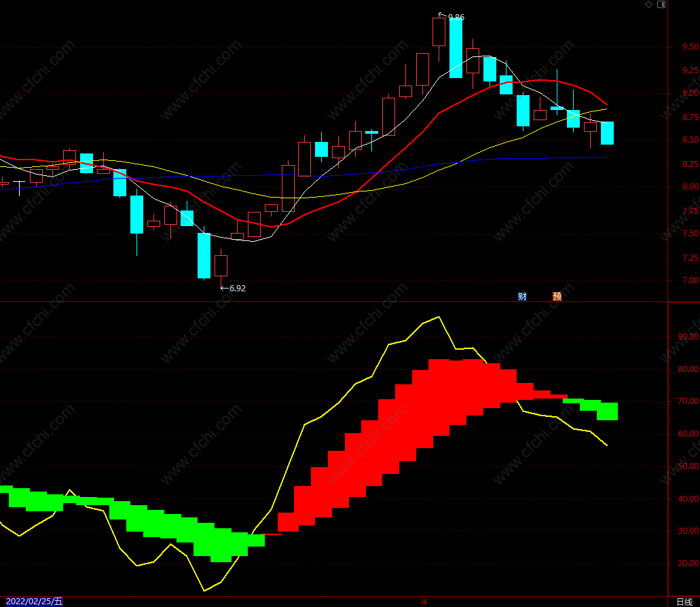Open the 预 earnings forecast marker
The height and width of the screenshot is (607, 700).
click(557, 296)
